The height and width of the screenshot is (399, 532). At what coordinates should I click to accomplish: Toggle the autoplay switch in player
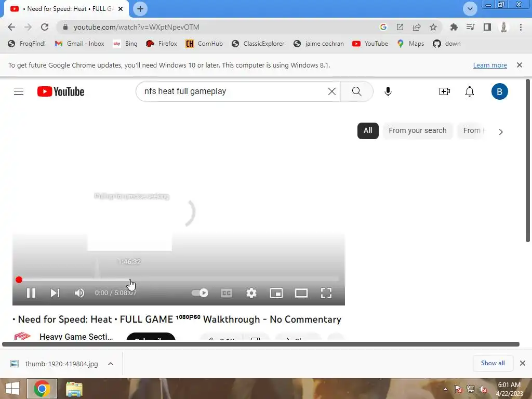(200, 293)
